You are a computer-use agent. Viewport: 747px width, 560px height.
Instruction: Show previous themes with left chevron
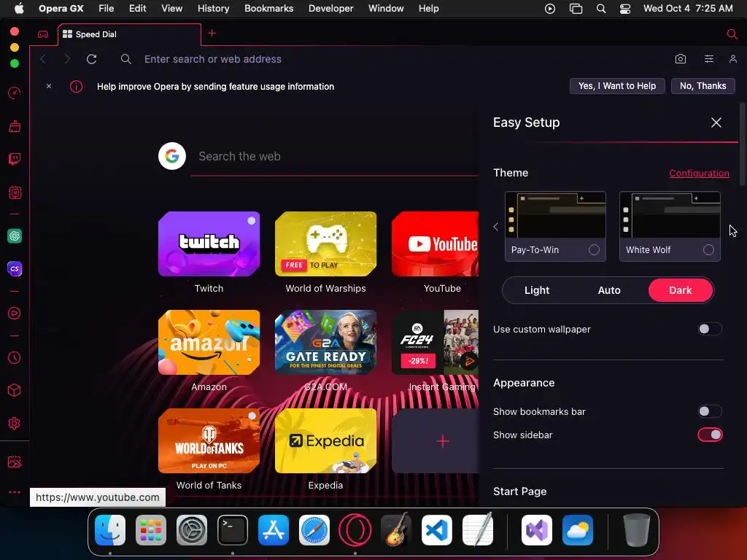(495, 227)
